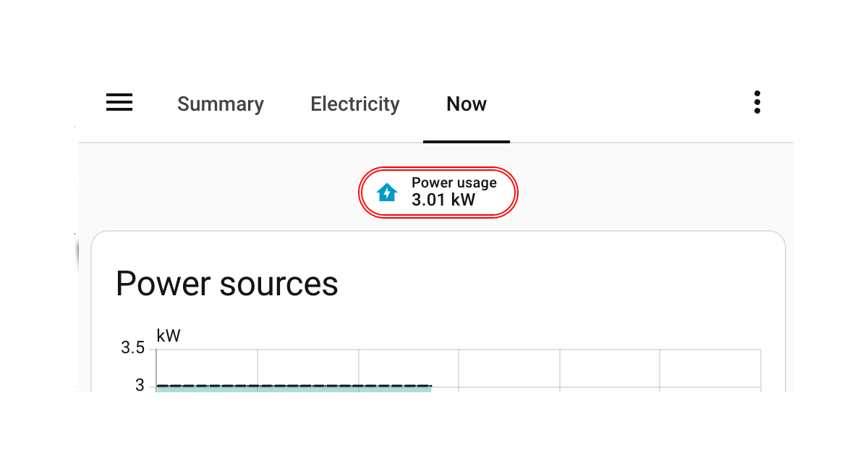The image size is (868, 456).
Task: Click the 3.01 kW value text
Action: click(x=443, y=200)
